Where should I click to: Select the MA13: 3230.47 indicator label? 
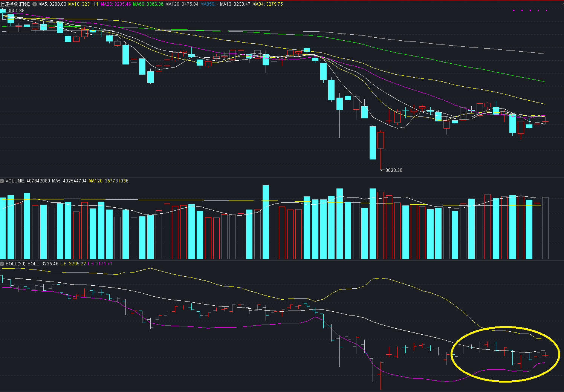pos(235,4)
